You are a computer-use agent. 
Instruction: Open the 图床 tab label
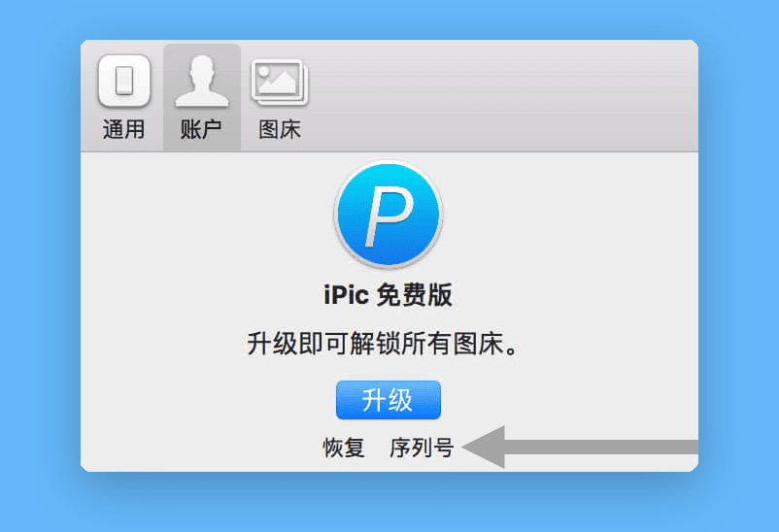click(279, 130)
